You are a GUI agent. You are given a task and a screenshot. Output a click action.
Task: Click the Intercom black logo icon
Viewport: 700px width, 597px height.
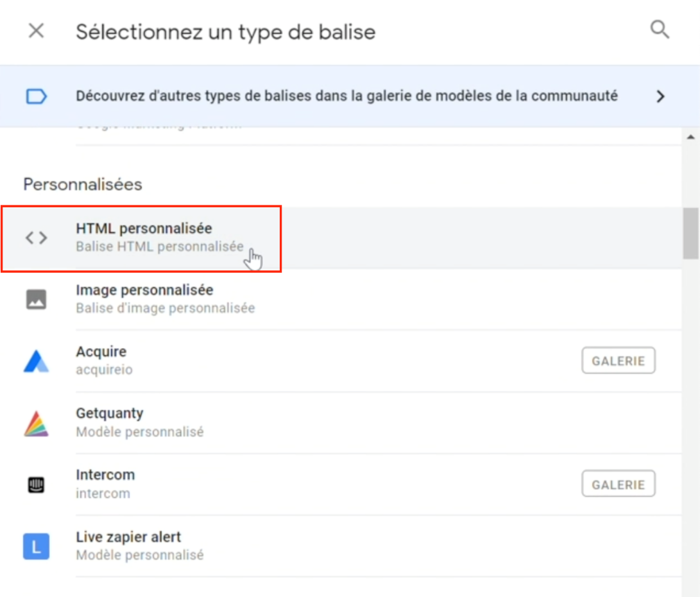36,485
